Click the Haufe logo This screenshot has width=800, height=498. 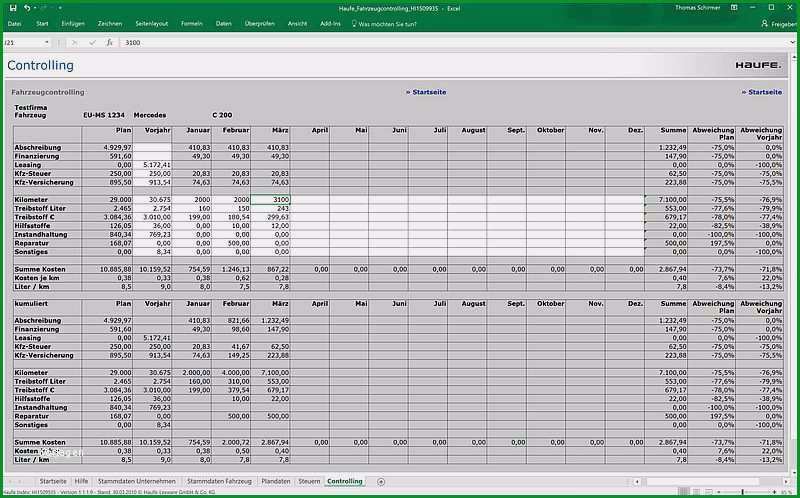tap(758, 65)
